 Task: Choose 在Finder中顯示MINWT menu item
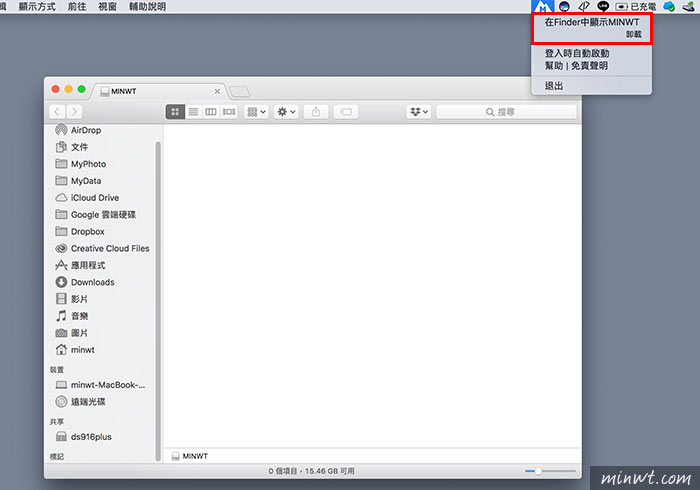click(x=592, y=22)
